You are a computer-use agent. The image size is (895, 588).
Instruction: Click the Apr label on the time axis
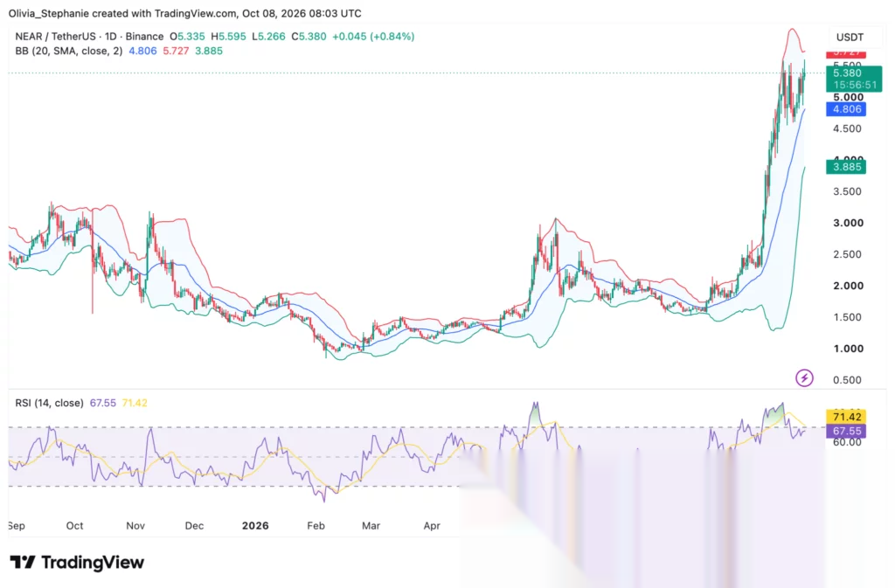point(432,526)
